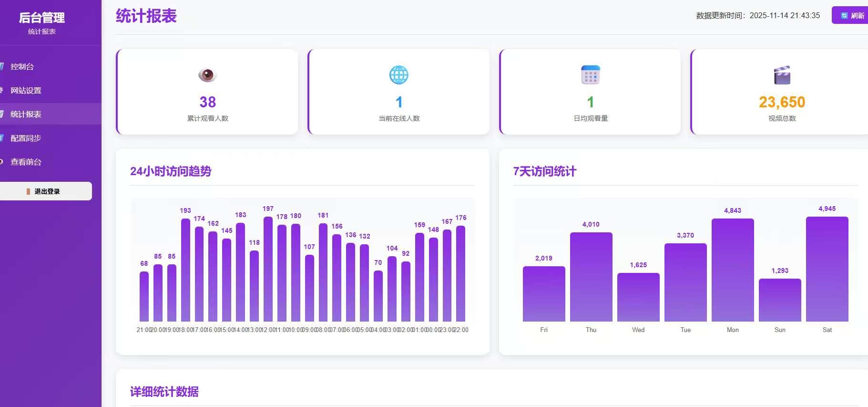Open 控制台 in the sidebar
The height and width of the screenshot is (407, 868).
coord(22,67)
